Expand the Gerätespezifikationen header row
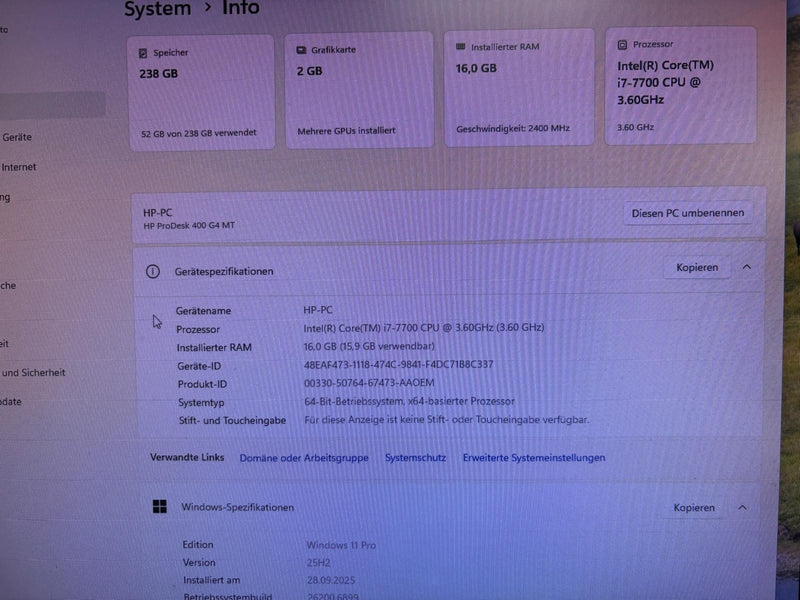The width and height of the screenshot is (800, 600). [400, 270]
